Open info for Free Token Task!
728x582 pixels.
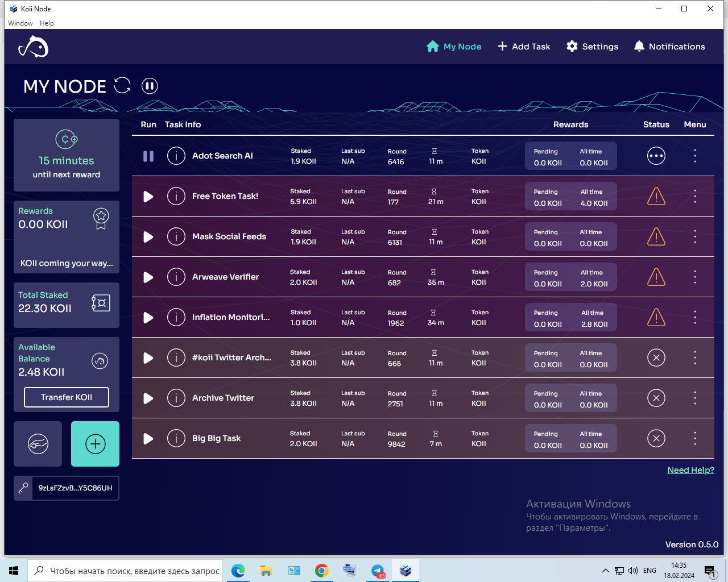point(176,196)
